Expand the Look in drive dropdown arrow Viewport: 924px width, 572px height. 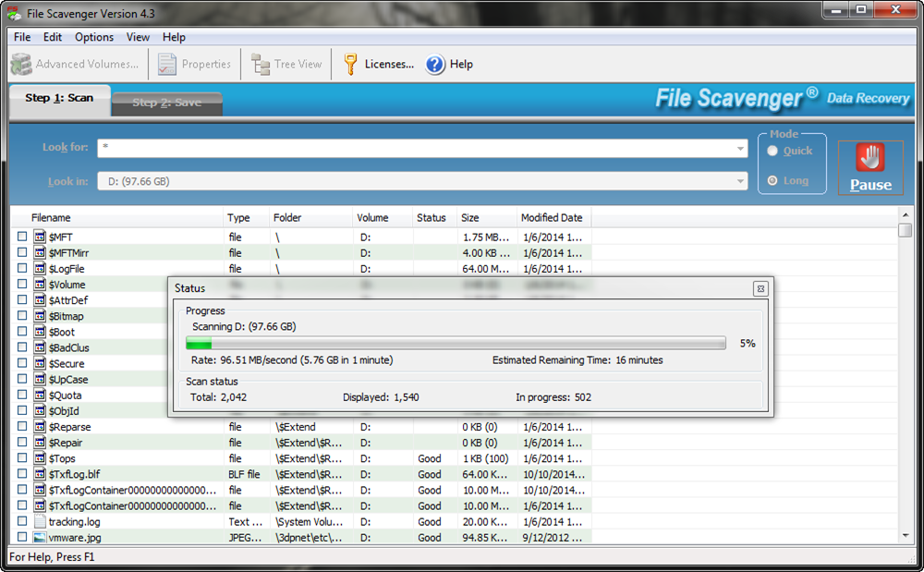click(x=740, y=181)
